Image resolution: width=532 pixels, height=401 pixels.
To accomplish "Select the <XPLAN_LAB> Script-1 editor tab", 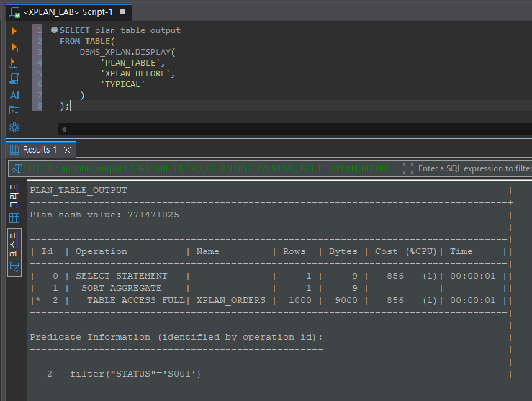I will point(68,12).
